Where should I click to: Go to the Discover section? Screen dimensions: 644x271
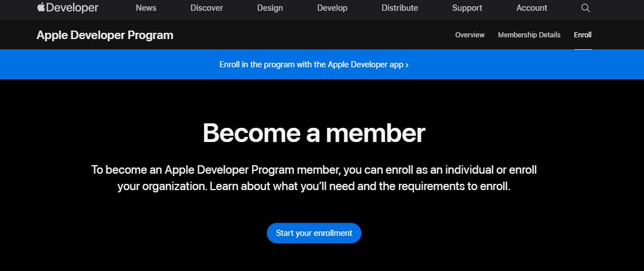(207, 8)
